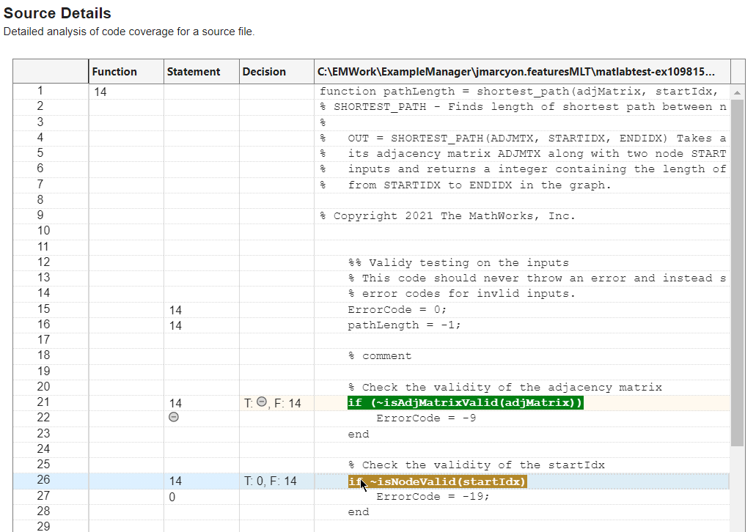Click the Function count 14 on line 1
The width and height of the screenshot is (756, 532).
click(x=100, y=92)
